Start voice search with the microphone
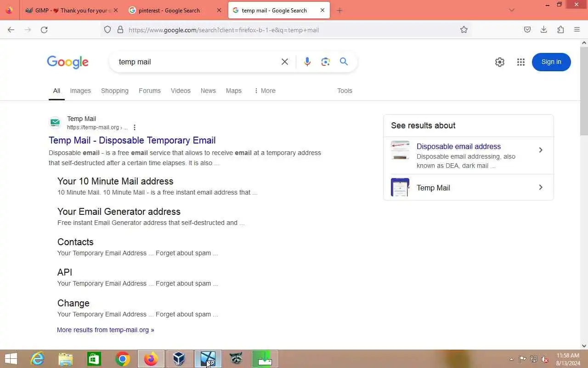Viewport: 588px width, 368px height. point(307,62)
